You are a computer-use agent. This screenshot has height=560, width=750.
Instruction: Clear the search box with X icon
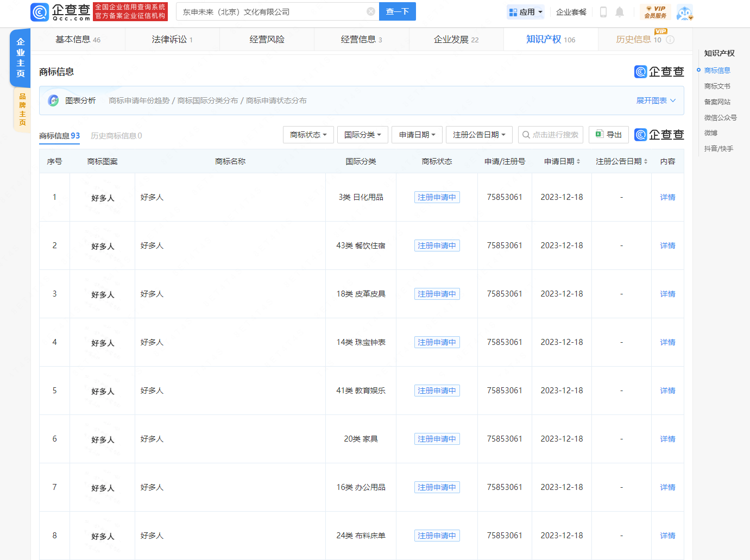click(x=371, y=11)
